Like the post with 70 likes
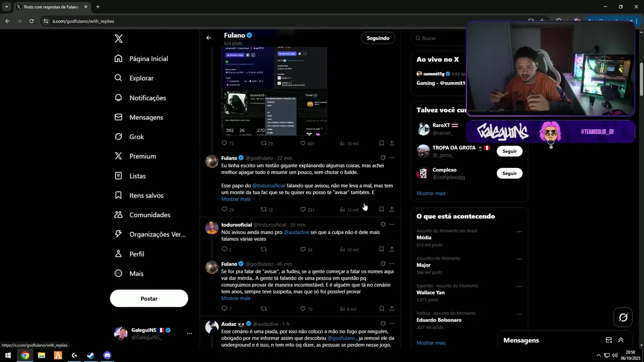This screenshot has height=362, width=644. (x=306, y=309)
